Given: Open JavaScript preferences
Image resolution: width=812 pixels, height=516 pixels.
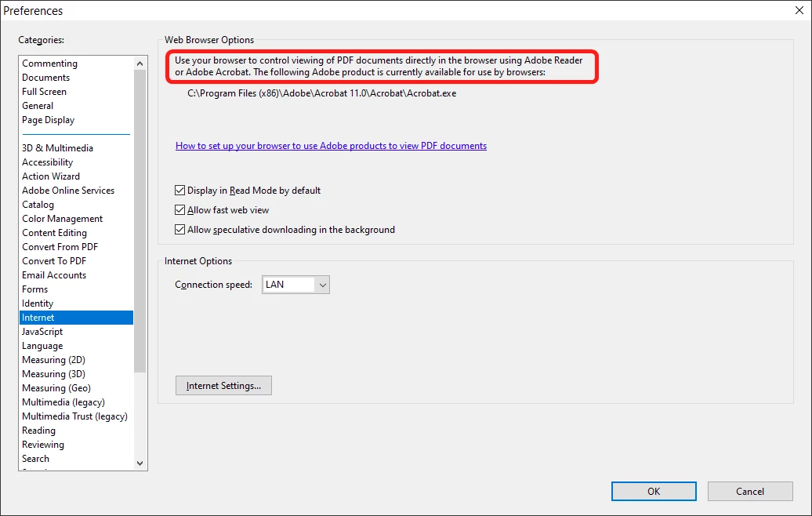Looking at the screenshot, I should click(76, 332).
